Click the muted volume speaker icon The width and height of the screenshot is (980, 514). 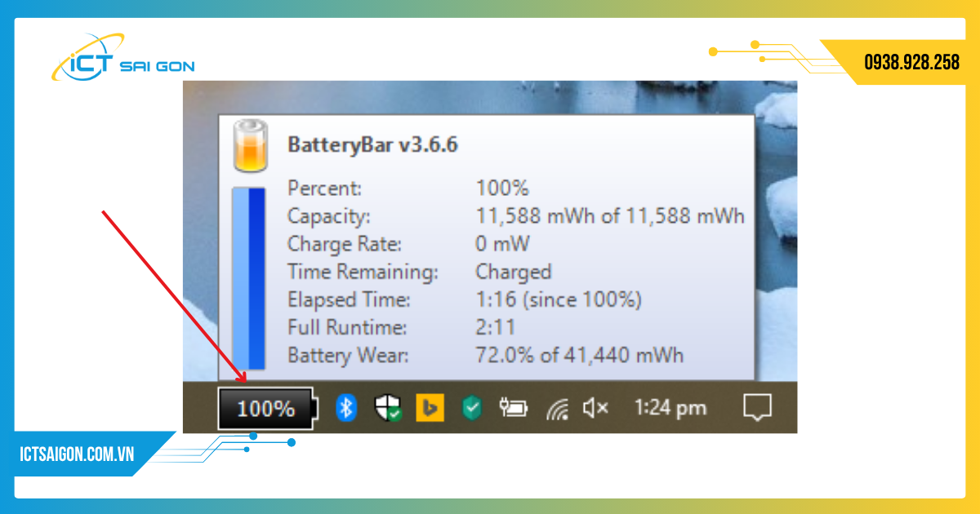pos(595,407)
